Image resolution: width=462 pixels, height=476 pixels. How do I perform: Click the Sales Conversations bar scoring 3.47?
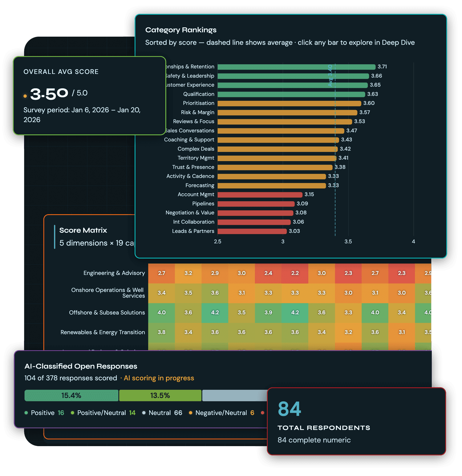(x=281, y=131)
